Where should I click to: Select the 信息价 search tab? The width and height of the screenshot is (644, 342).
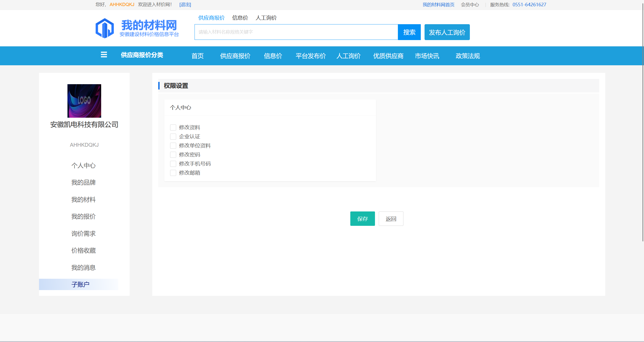[x=240, y=18]
